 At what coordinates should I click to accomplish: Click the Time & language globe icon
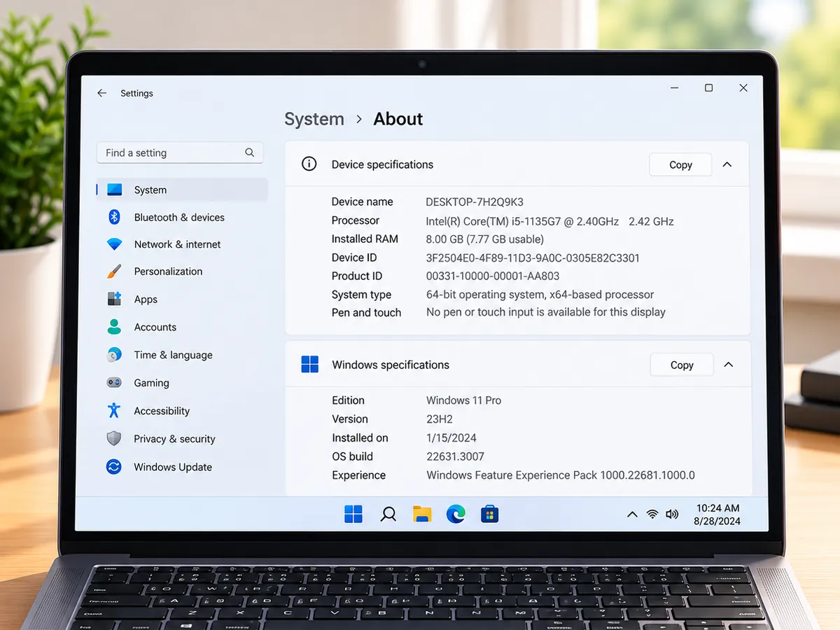(114, 355)
